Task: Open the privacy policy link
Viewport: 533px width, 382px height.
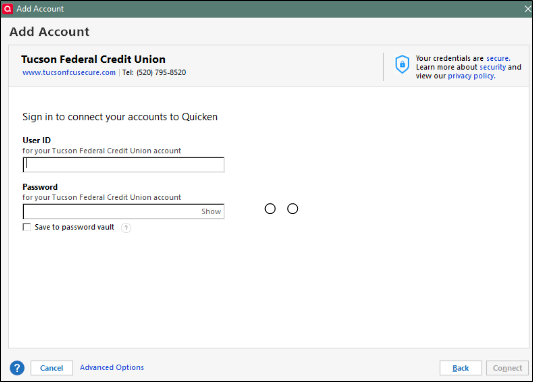Action: (471, 76)
